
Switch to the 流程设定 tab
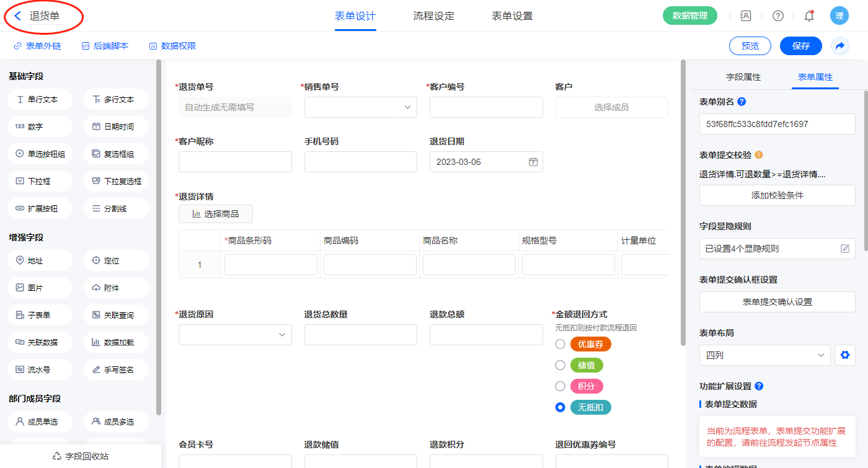tap(433, 16)
